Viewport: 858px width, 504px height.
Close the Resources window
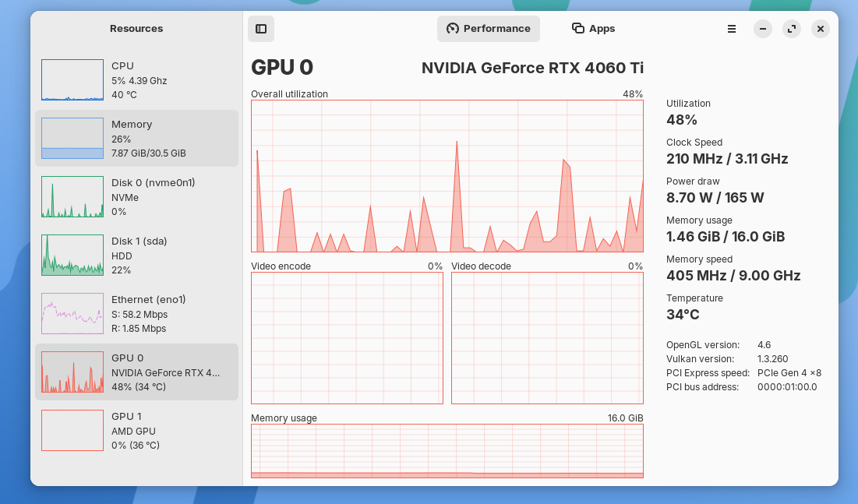click(x=821, y=29)
